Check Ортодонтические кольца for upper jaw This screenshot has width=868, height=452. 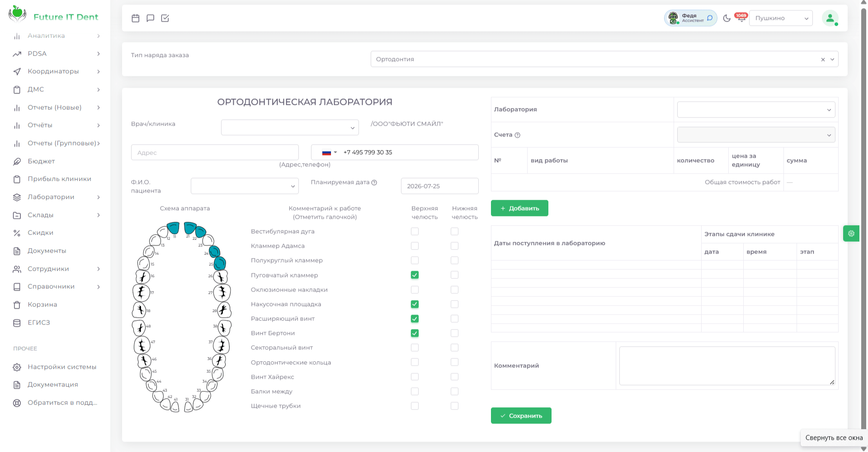pyautogui.click(x=415, y=362)
